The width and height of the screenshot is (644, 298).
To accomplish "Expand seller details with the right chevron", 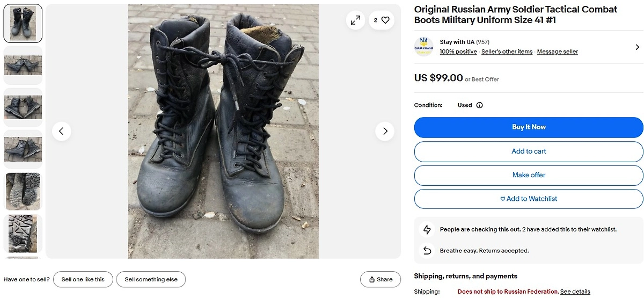I will pyautogui.click(x=637, y=47).
